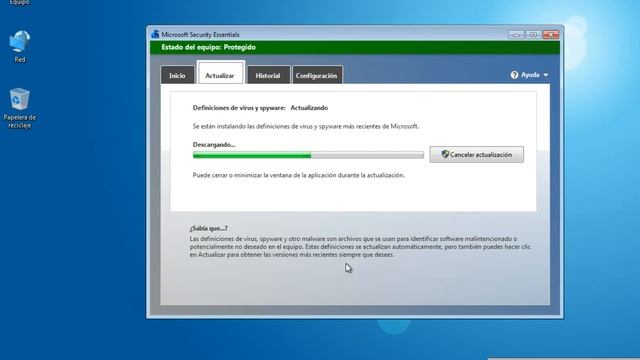Click the Definiciones de virus y spyware label

point(239,108)
